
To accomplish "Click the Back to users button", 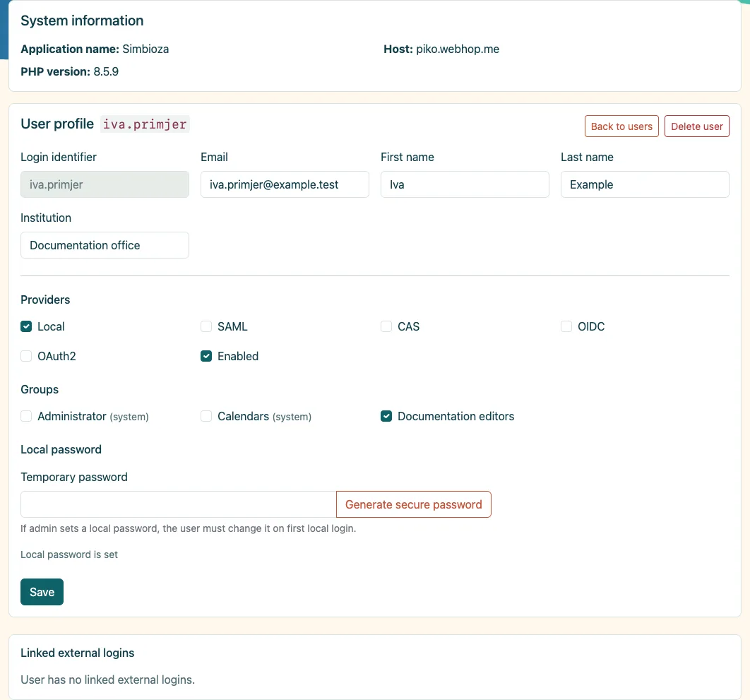I will tap(621, 126).
